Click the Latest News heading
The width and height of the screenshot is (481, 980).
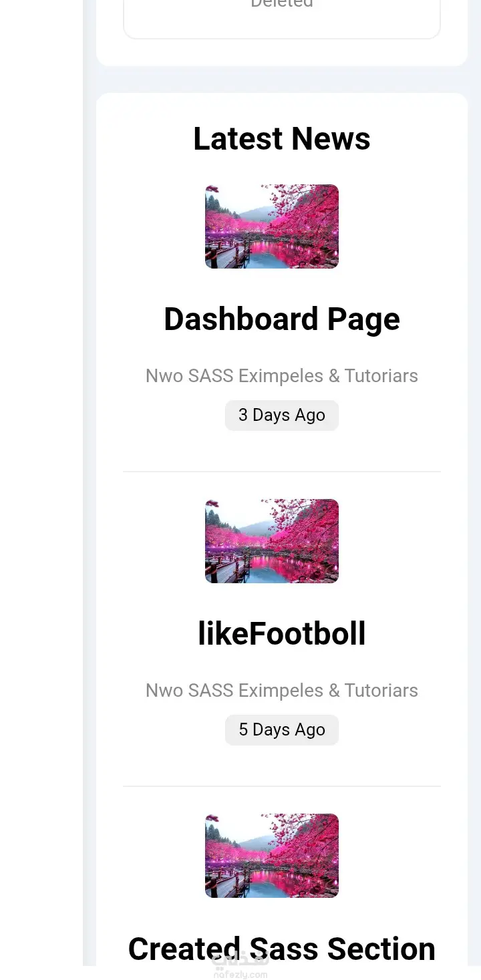[282, 139]
